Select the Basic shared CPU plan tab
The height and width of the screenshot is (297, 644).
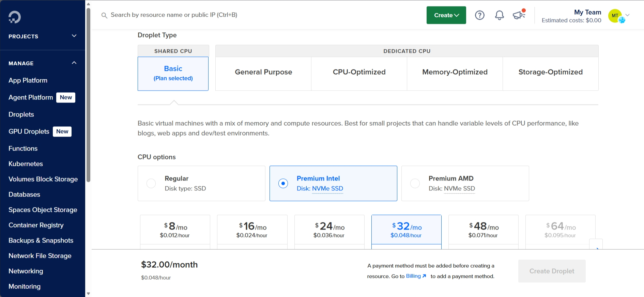tap(173, 74)
